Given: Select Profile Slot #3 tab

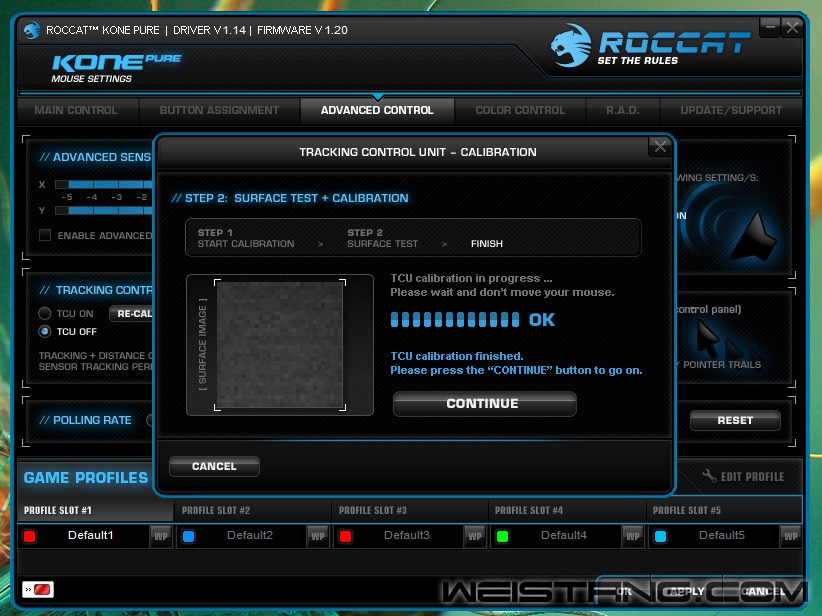Looking at the screenshot, I should [x=410, y=510].
